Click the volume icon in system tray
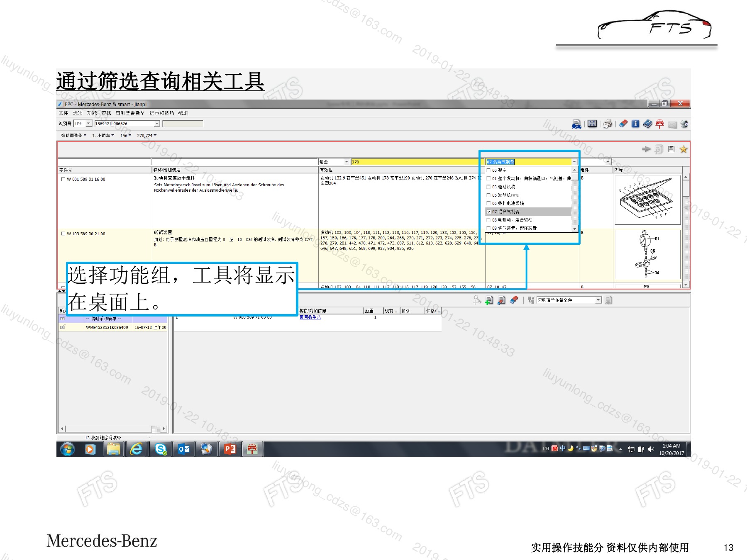The height and width of the screenshot is (560, 747). pyautogui.click(x=651, y=449)
